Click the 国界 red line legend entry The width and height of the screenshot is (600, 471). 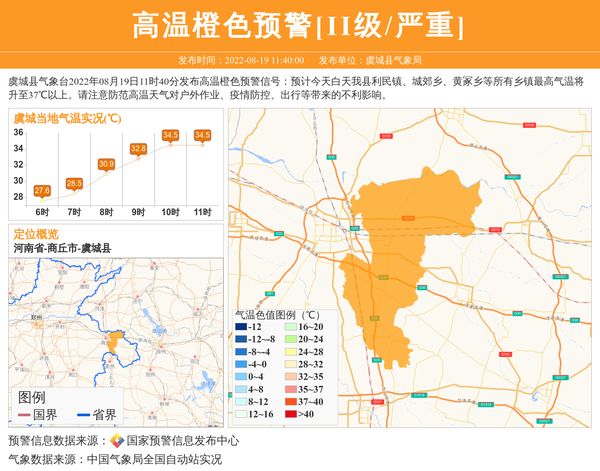coord(38,415)
